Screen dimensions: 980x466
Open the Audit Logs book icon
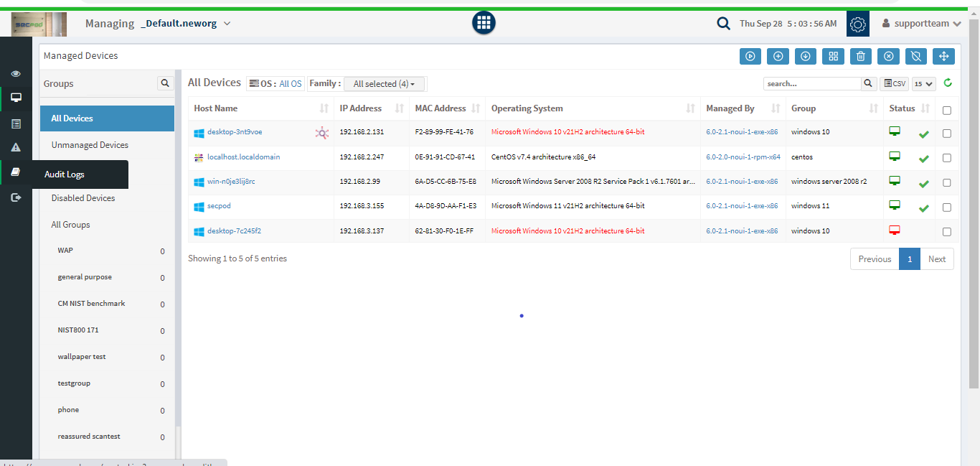click(16, 172)
